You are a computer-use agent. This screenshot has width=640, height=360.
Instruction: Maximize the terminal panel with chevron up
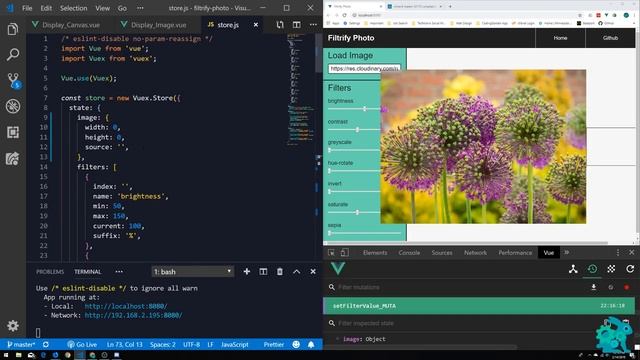[296, 271]
